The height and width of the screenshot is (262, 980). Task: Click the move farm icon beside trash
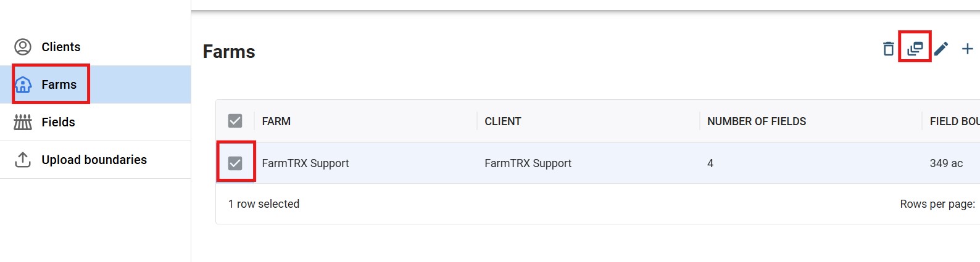point(915,49)
